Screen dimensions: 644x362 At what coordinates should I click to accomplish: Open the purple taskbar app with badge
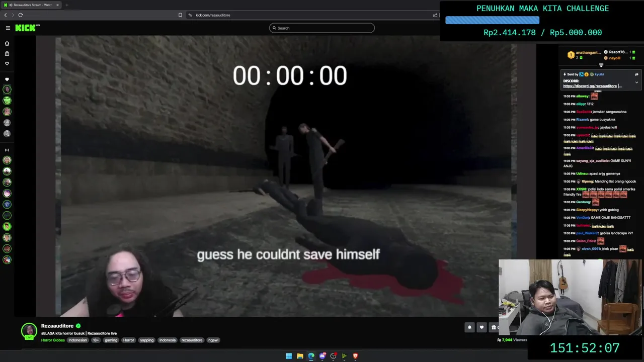pos(323,356)
